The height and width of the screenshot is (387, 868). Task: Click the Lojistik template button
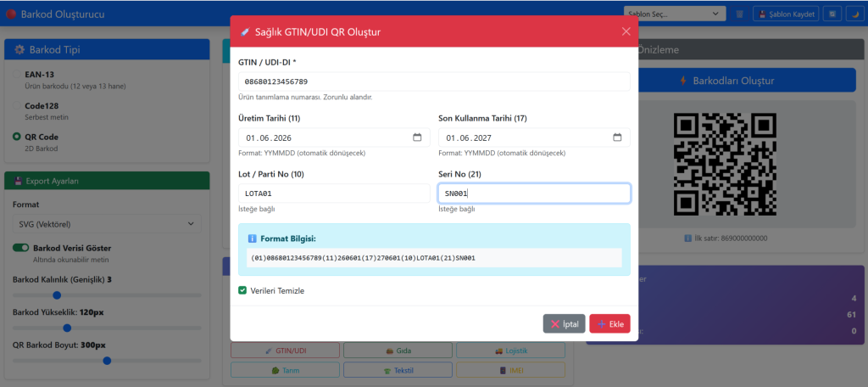tap(511, 351)
